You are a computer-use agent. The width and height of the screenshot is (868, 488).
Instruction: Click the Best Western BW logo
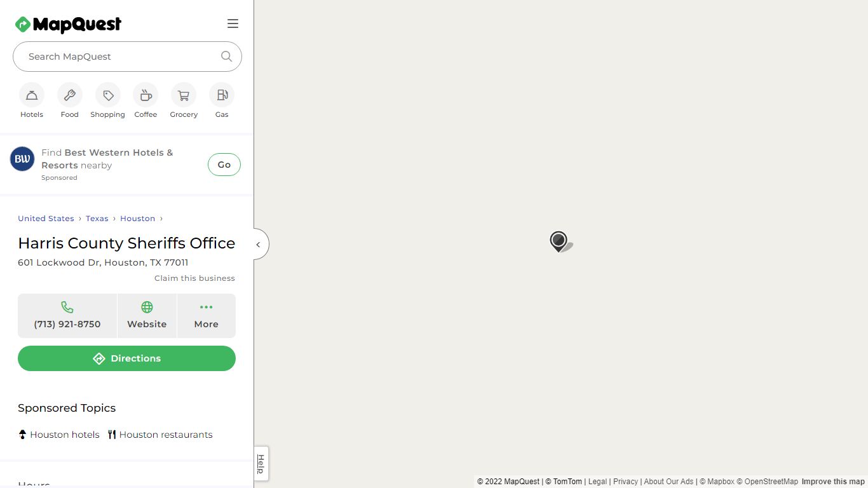click(x=22, y=159)
